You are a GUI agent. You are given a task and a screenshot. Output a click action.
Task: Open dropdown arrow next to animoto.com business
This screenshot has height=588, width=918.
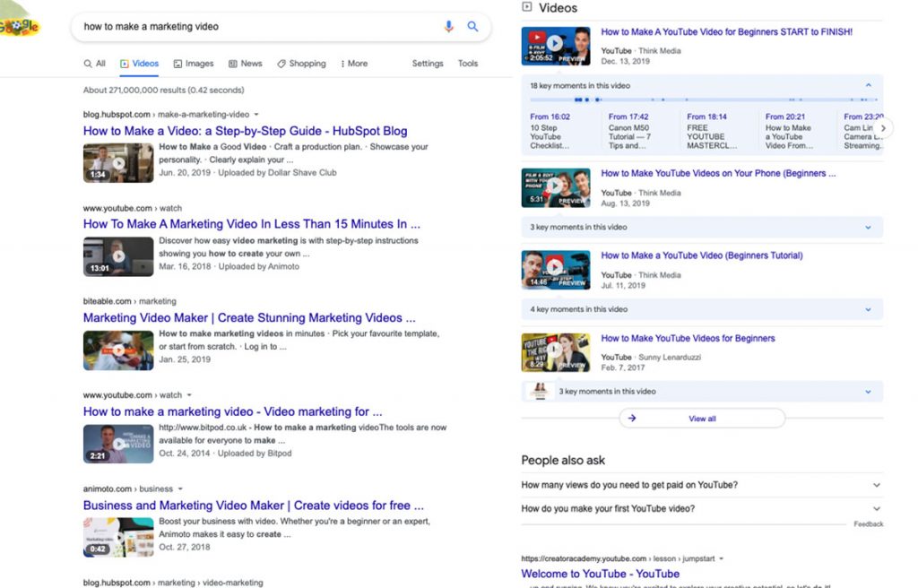click(180, 489)
